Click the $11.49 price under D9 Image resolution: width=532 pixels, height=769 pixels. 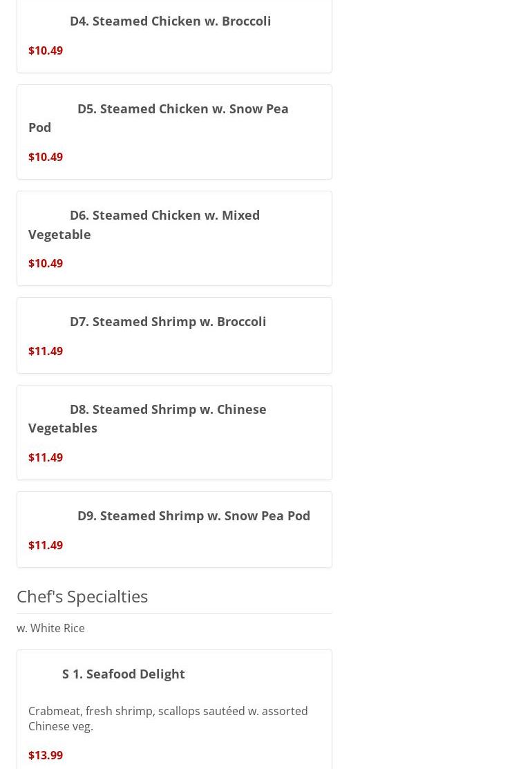(x=46, y=545)
